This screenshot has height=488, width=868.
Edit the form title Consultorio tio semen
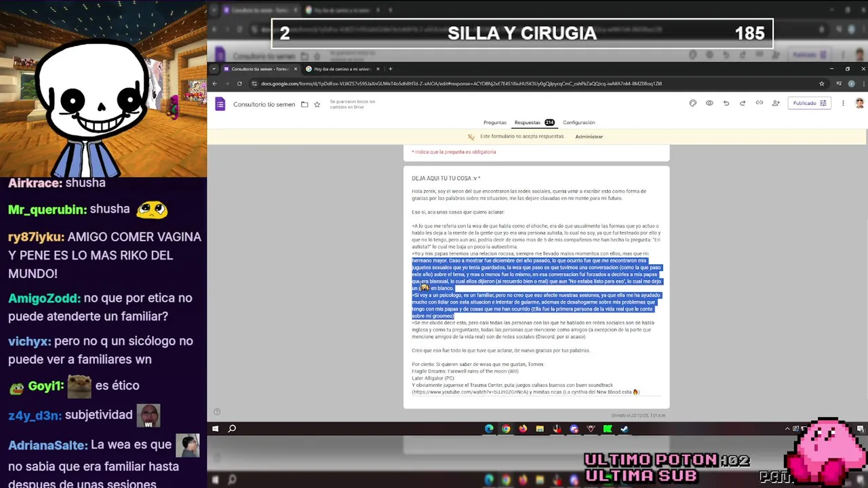(x=264, y=104)
